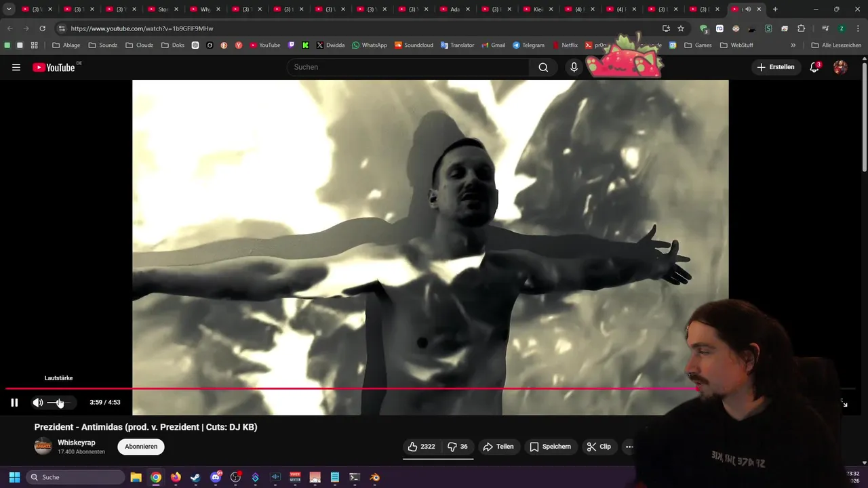This screenshot has width=868, height=488.
Task: Reload the page
Action: [42, 28]
